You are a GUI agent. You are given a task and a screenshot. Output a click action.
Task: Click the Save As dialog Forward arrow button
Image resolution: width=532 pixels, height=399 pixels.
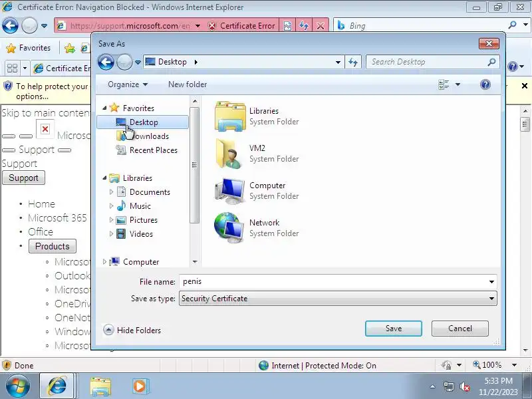click(x=124, y=62)
